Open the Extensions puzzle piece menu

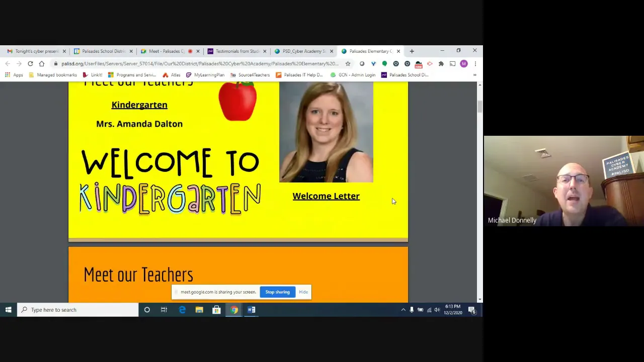(x=441, y=64)
